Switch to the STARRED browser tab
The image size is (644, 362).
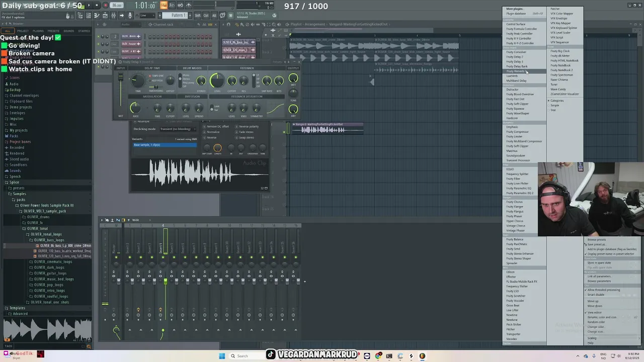84,31
